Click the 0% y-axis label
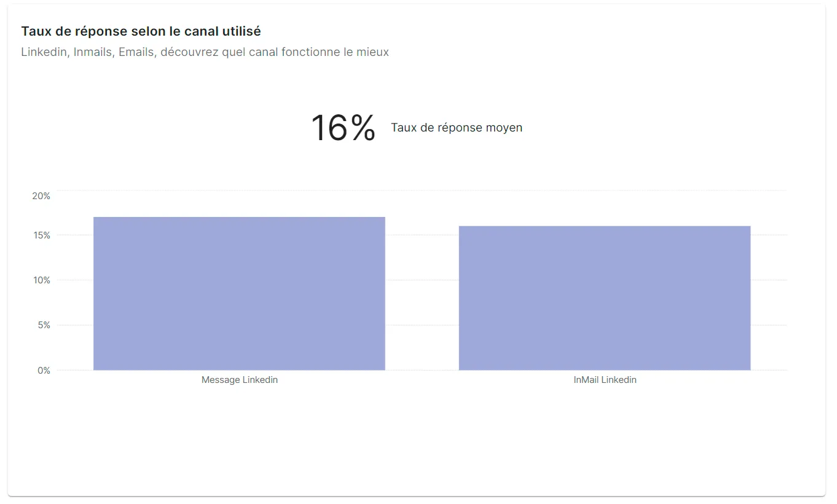 (x=43, y=371)
